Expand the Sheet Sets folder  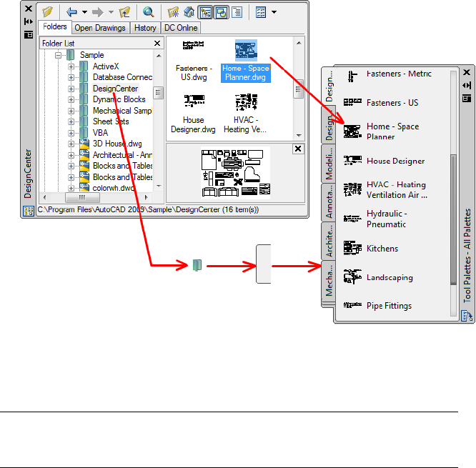pos(71,121)
